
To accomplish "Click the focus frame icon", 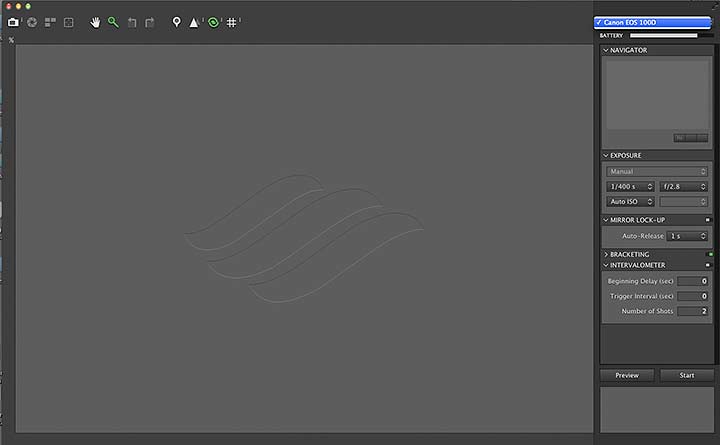I will [68, 22].
